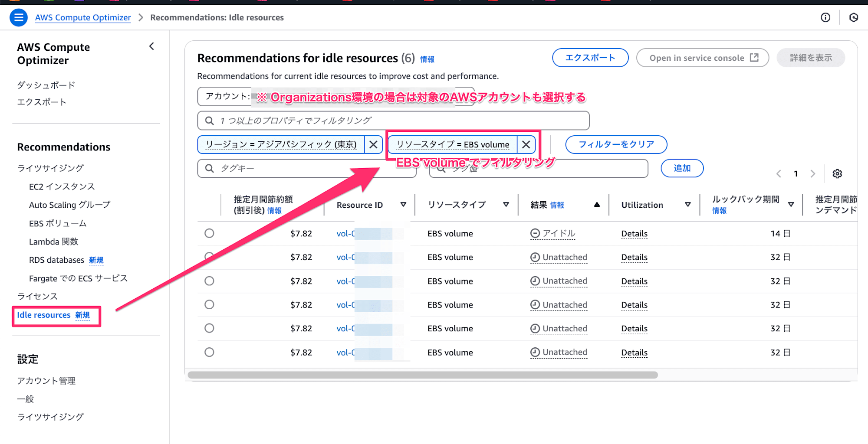Open 情報 link in 結果 column header
Image resolution: width=868 pixels, height=444 pixels.
click(557, 205)
